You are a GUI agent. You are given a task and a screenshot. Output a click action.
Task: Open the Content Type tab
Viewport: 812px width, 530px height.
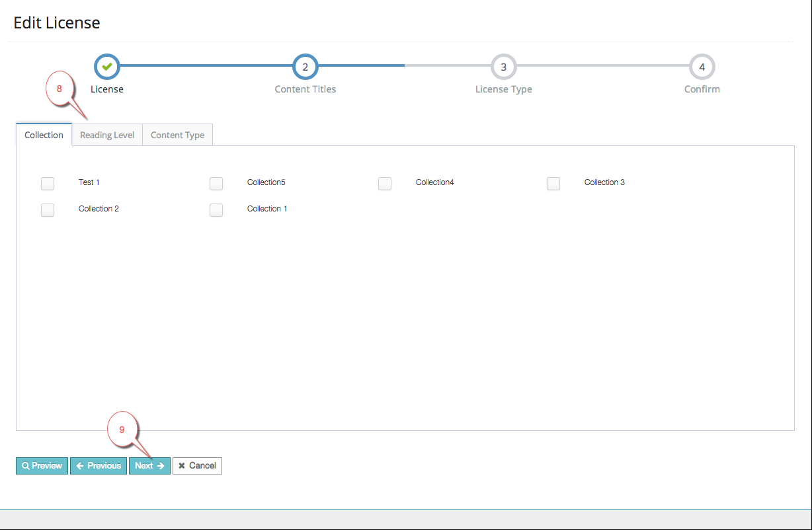coord(177,135)
